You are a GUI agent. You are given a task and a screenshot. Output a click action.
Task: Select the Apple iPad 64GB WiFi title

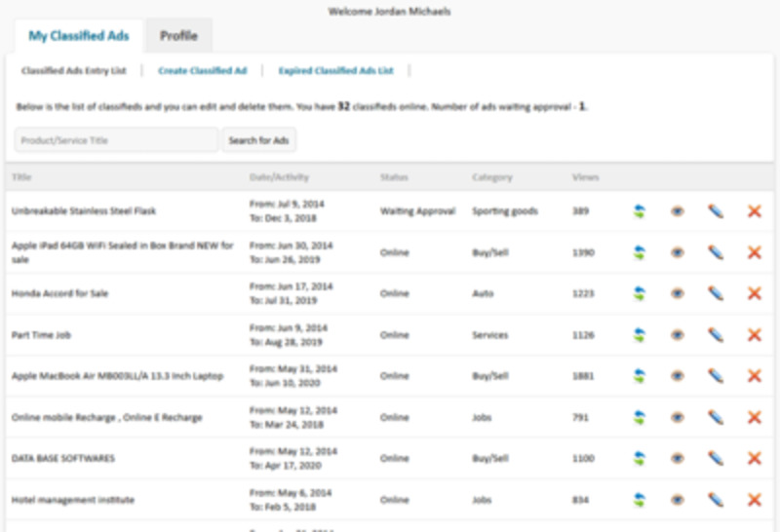(x=123, y=252)
